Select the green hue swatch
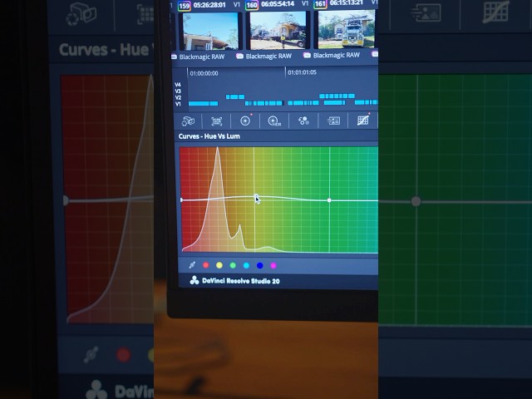 click(233, 265)
